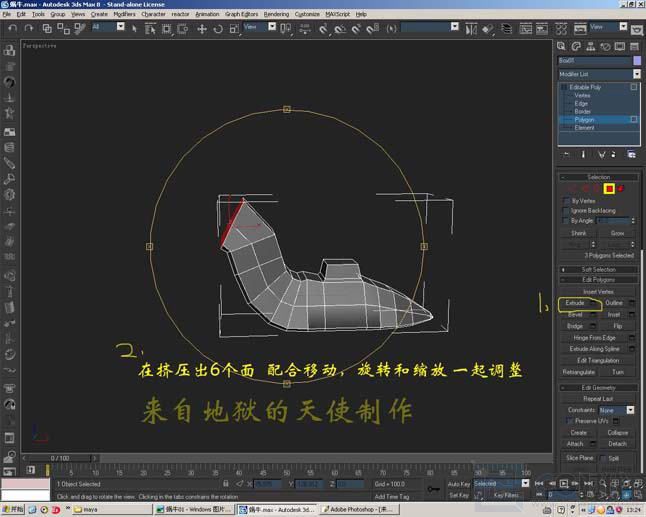Open the MAXScript menu
This screenshot has width=646, height=517.
pos(337,14)
